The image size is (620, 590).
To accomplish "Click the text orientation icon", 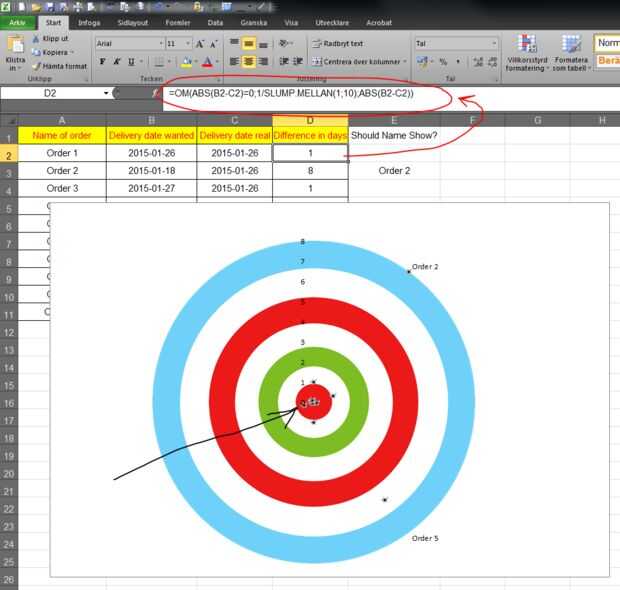I will tap(284, 43).
